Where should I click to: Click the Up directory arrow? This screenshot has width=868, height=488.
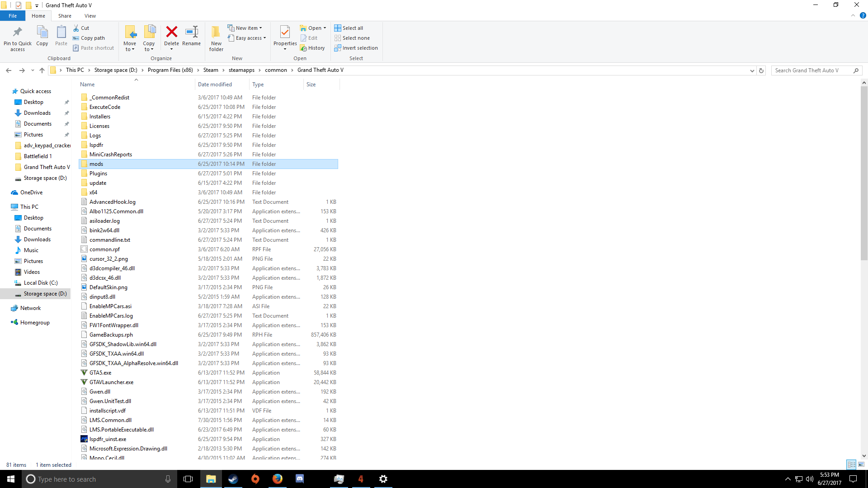pyautogui.click(x=42, y=70)
